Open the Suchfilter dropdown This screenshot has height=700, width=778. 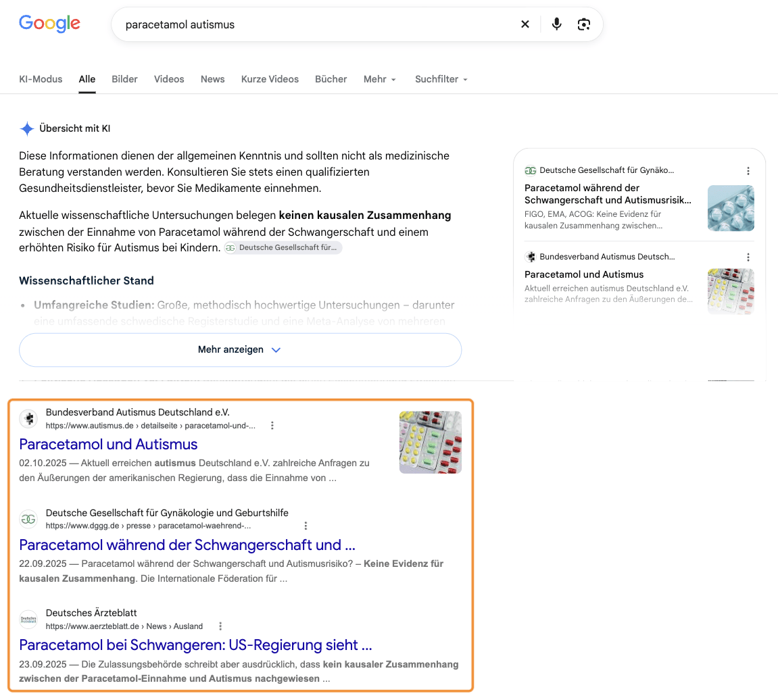(x=441, y=79)
